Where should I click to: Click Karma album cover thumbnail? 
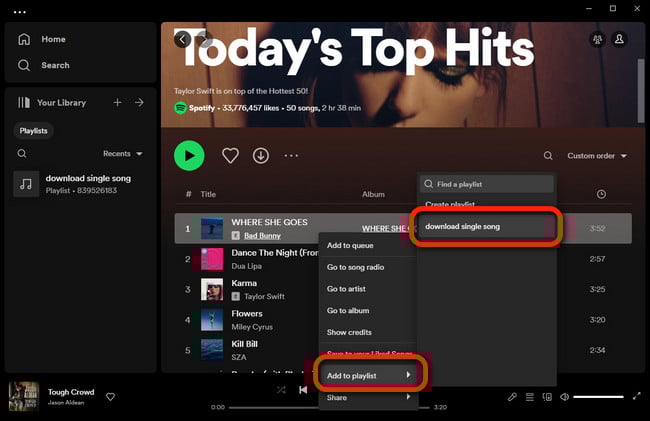tap(212, 289)
